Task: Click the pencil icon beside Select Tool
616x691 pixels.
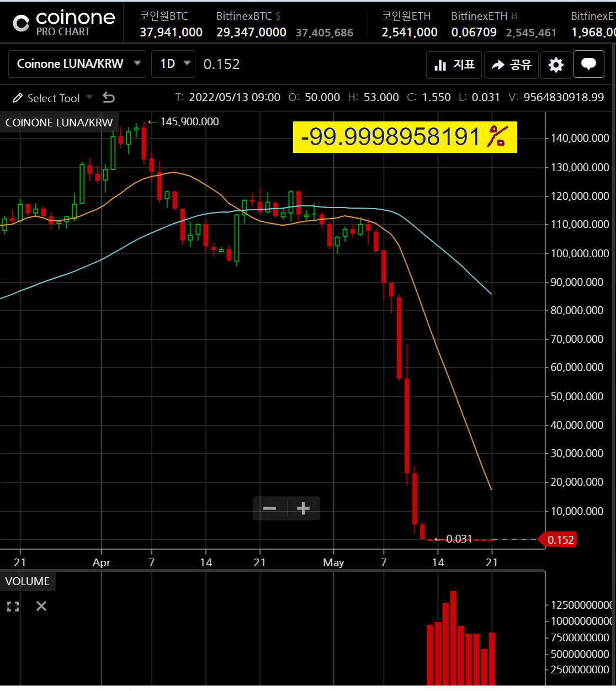Action: click(x=18, y=98)
